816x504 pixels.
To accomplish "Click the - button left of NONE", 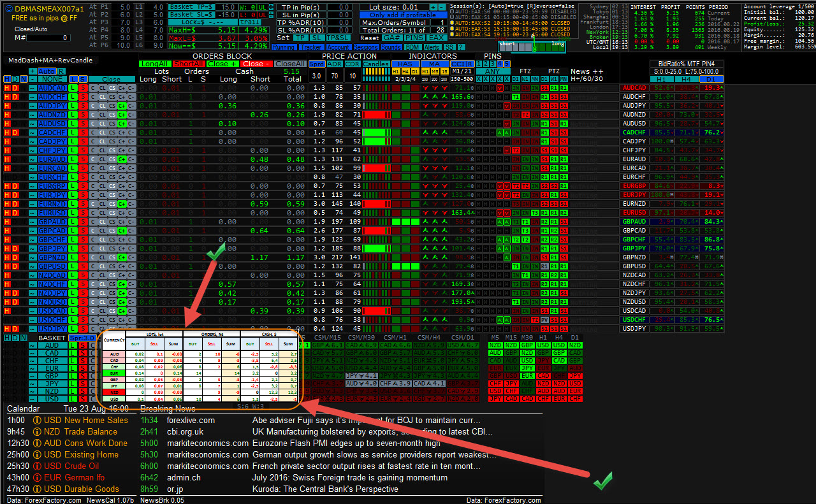I will [33, 79].
